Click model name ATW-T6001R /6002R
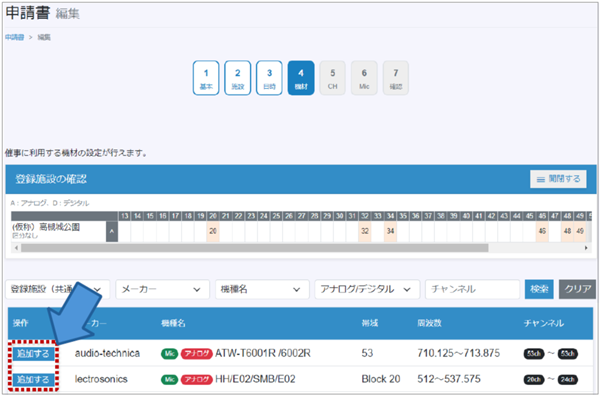The height and width of the screenshot is (396, 600). [262, 353]
